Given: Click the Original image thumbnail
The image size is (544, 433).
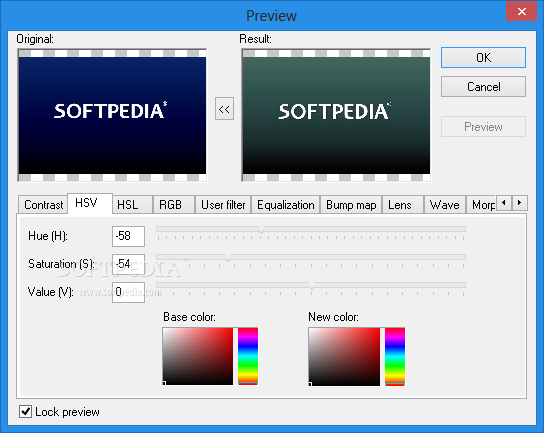Looking at the screenshot, I should [112, 115].
